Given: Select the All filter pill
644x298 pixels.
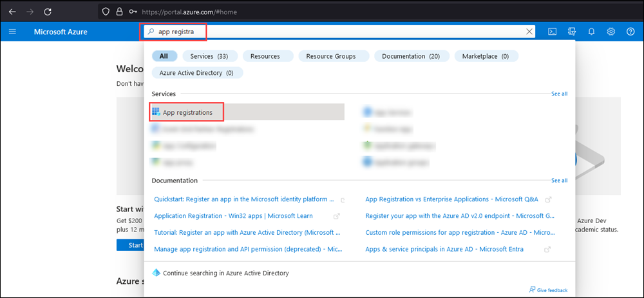Looking at the screenshot, I should click(164, 56).
